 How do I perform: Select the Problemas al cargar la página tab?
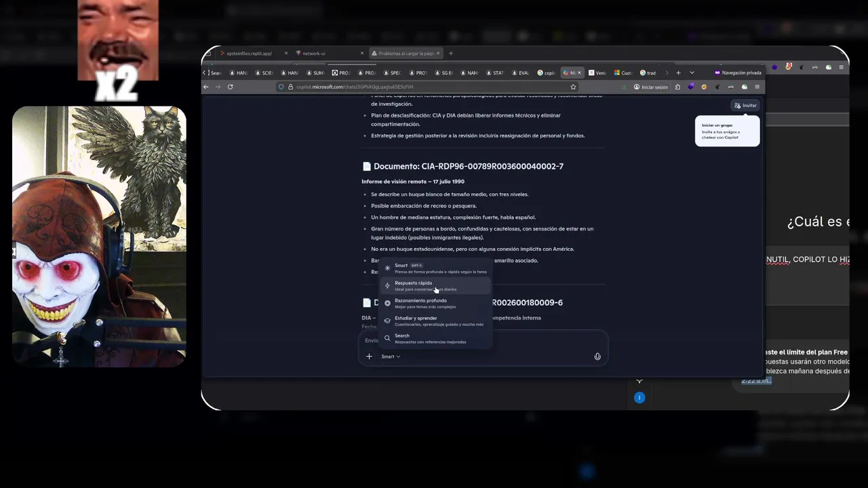(x=406, y=53)
